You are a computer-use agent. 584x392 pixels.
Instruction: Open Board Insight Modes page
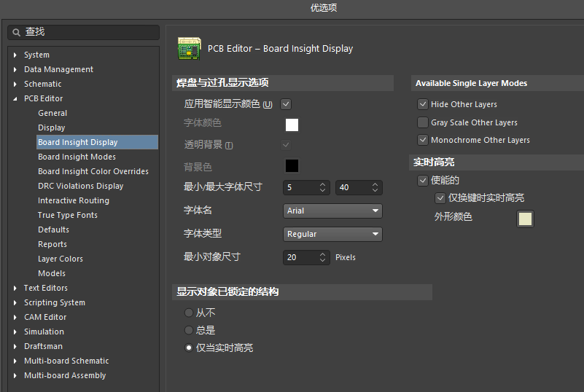coord(77,157)
